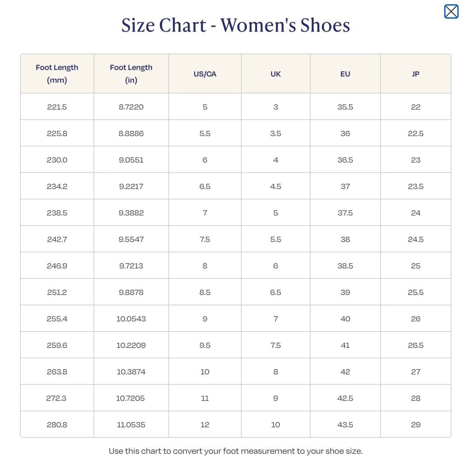Screen dimensions: 476x476
Task: Click the JP column header
Action: 416,74
